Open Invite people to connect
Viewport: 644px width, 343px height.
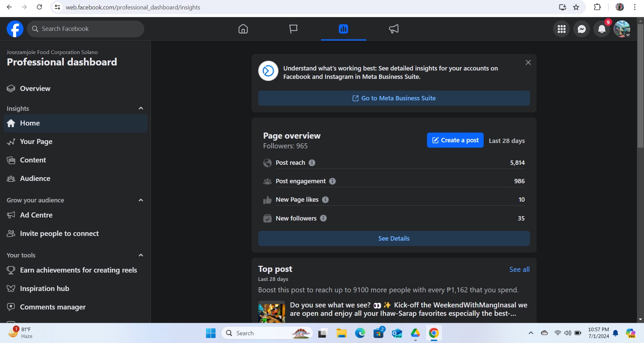pyautogui.click(x=75, y=234)
